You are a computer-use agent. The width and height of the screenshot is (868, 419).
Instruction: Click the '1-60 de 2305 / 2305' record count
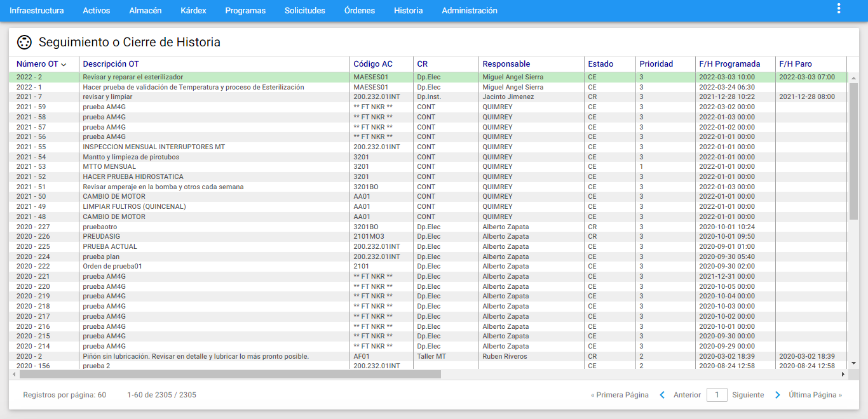(x=161, y=395)
